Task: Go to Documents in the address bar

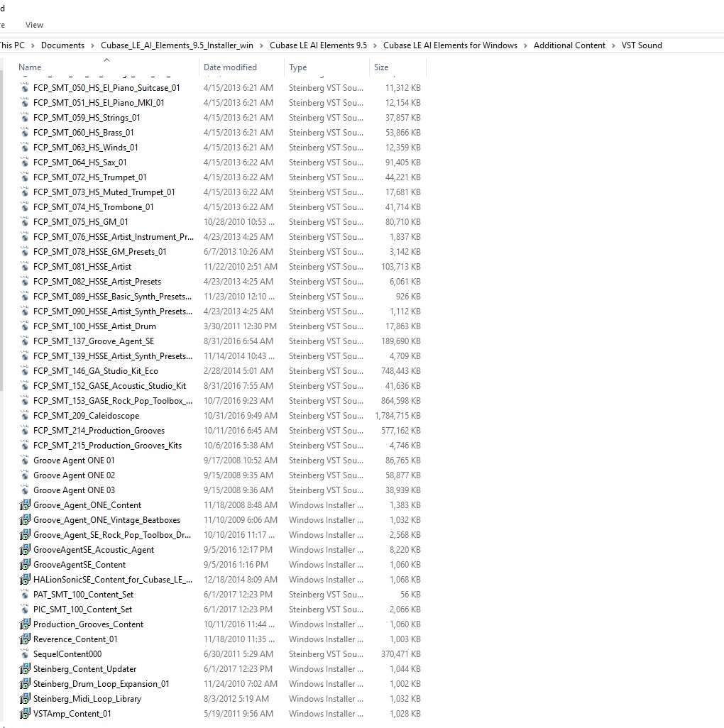Action: (62, 45)
